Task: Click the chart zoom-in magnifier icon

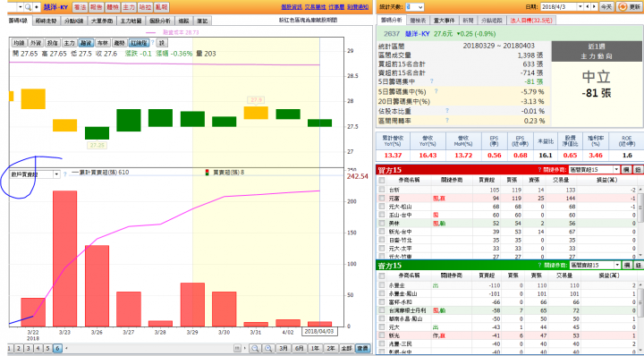Action: tap(268, 348)
